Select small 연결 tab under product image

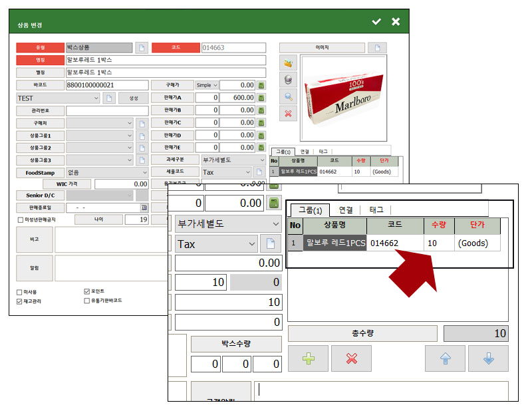pyautogui.click(x=305, y=152)
